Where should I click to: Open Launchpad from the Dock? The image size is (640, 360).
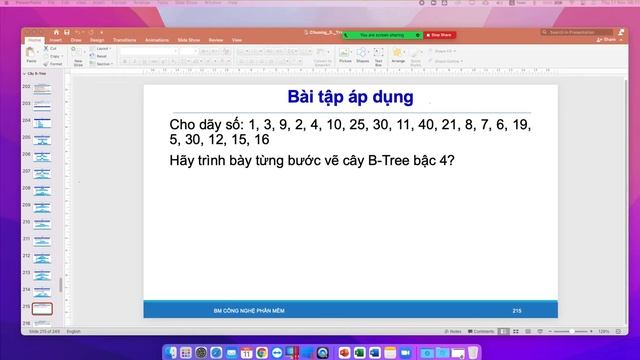tap(186, 352)
